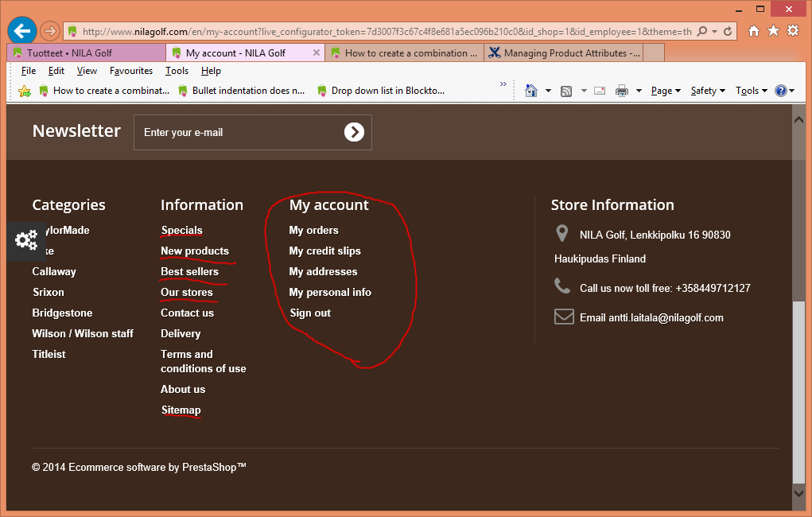Open the Sitemap link
Image resolution: width=812 pixels, height=517 pixels.
coord(181,410)
